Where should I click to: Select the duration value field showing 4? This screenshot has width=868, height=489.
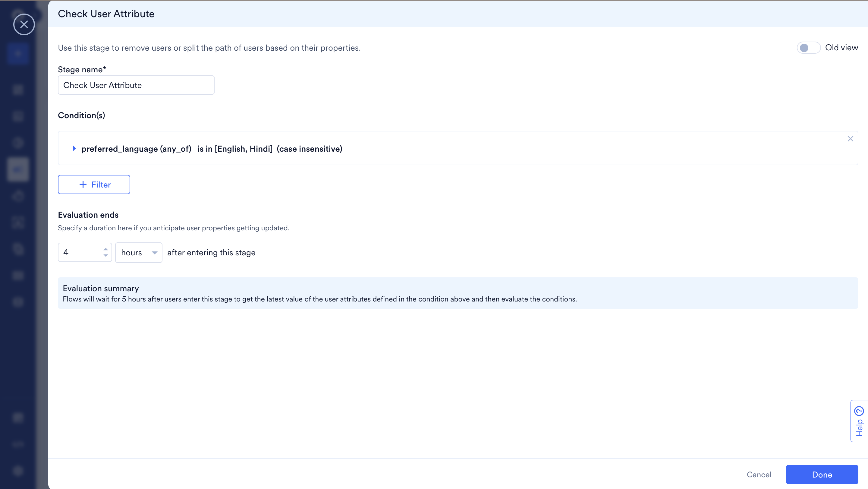79,252
